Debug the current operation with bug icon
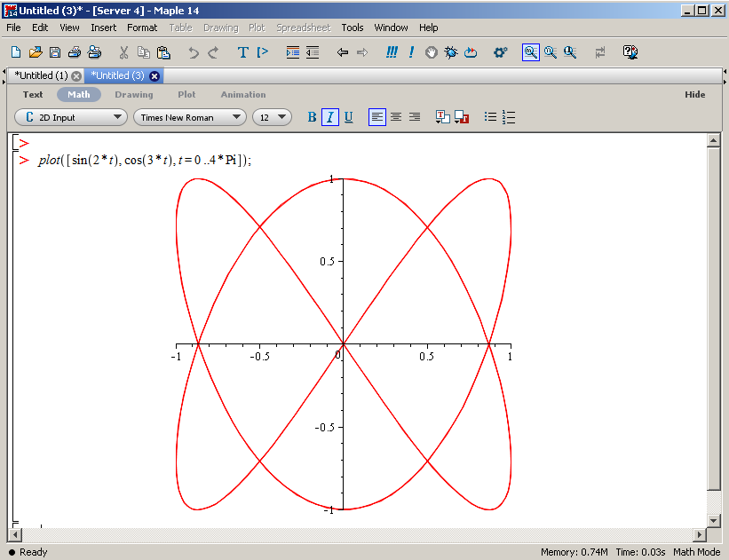The height and width of the screenshot is (560, 729). (x=450, y=52)
